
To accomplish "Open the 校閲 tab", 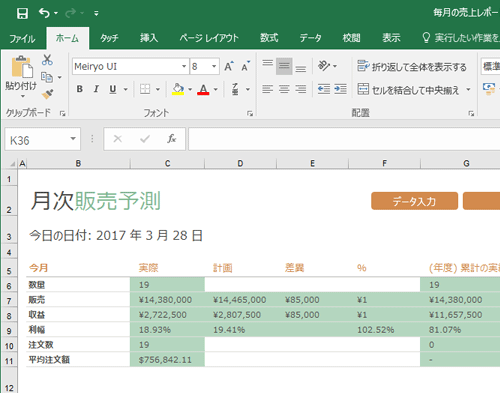I will click(351, 38).
